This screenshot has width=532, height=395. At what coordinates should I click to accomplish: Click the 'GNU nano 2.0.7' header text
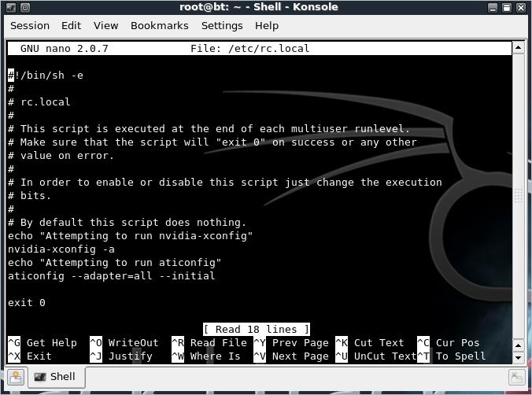(65, 49)
